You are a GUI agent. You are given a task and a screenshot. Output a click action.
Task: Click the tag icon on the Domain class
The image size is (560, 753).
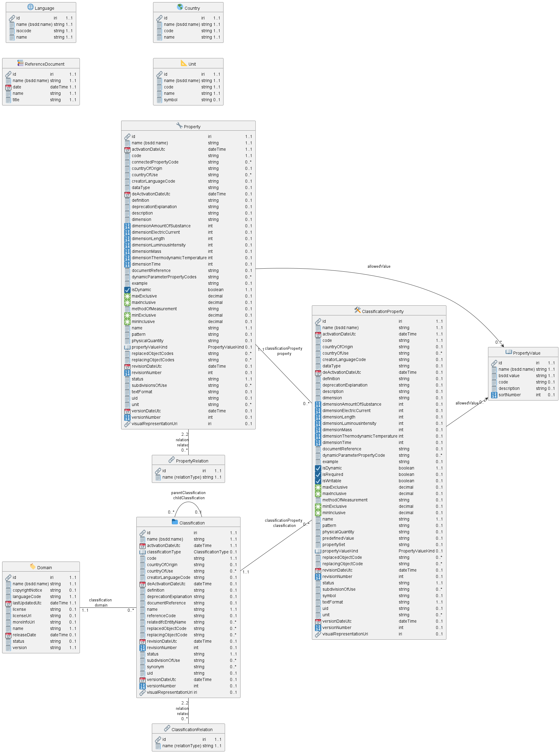[33, 566]
